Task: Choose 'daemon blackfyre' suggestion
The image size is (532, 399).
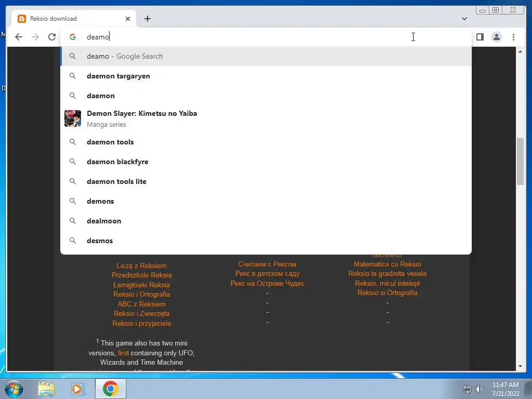Action: click(x=266, y=162)
